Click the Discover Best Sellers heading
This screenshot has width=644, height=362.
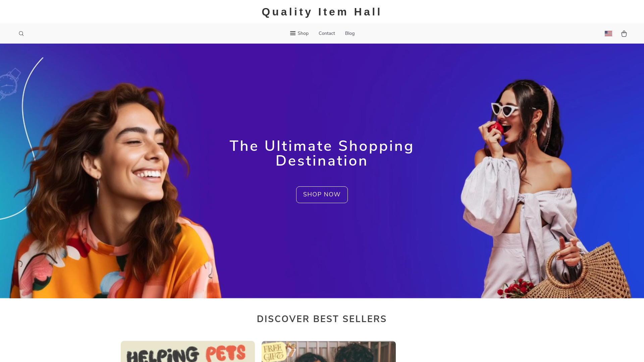[x=322, y=319]
